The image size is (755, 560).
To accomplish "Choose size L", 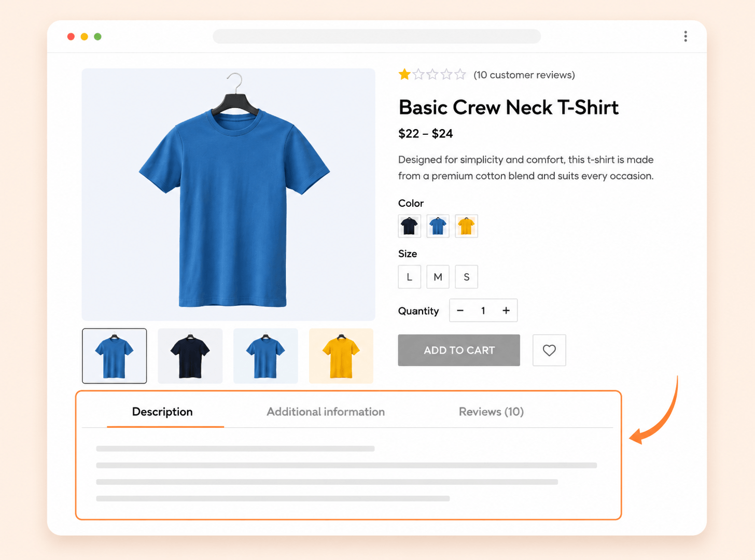I will pyautogui.click(x=410, y=277).
